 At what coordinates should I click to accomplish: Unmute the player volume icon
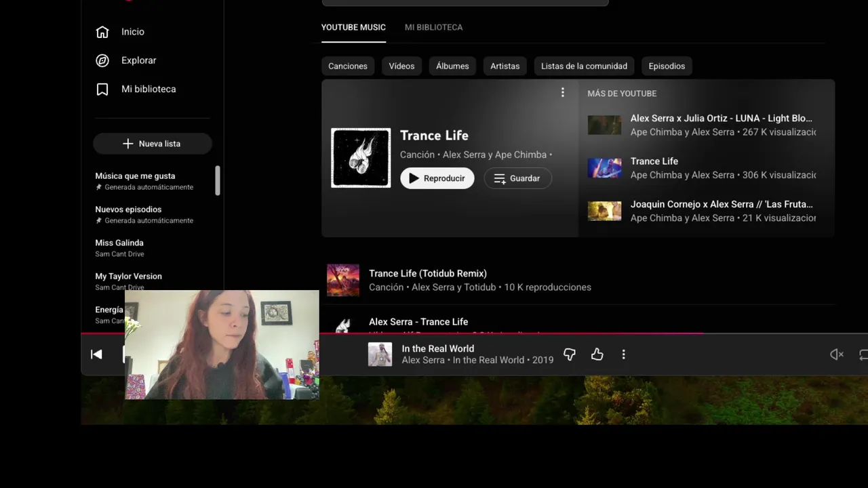837,354
